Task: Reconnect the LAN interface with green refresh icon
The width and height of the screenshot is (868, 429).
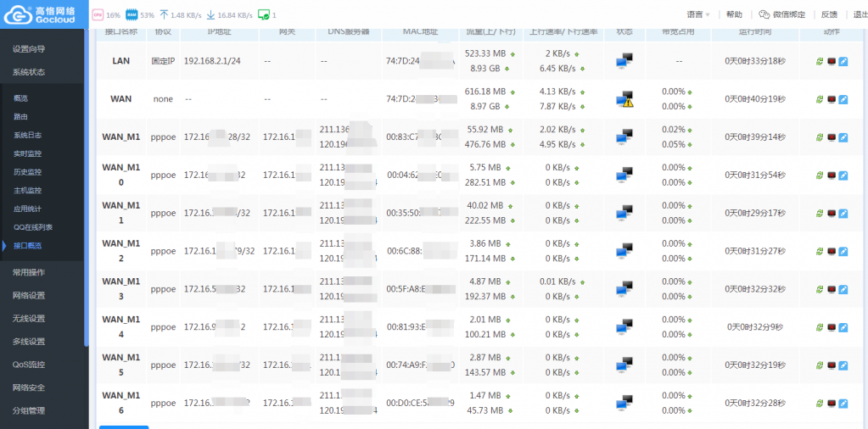Action: click(x=820, y=61)
